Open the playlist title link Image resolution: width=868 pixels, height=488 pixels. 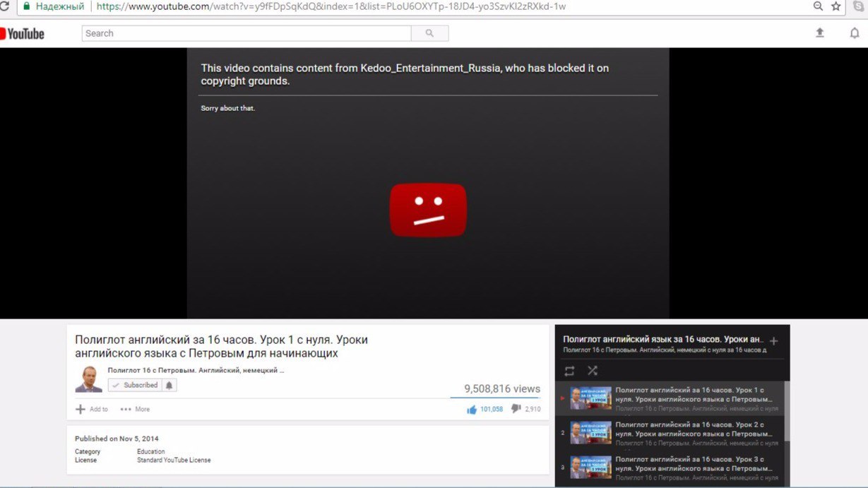(x=663, y=340)
